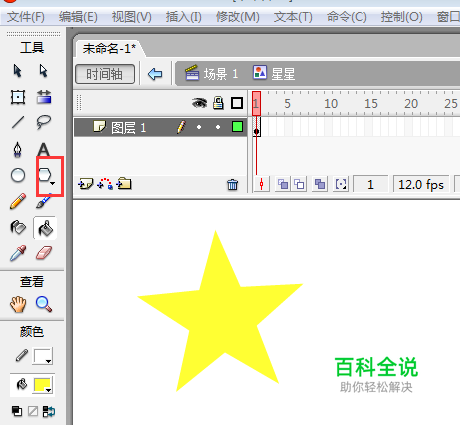This screenshot has width=460, height=425.
Task: Select the Gradient Transform tool
Action: tap(44, 97)
